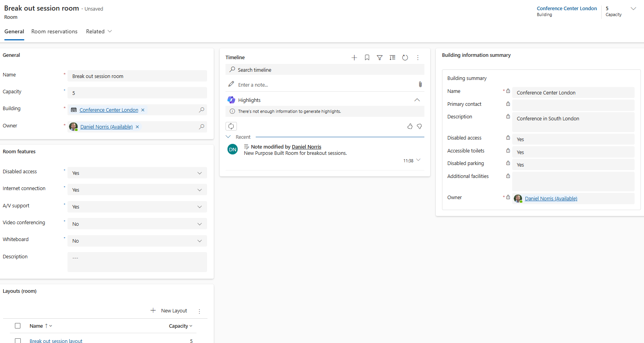The image size is (644, 343).
Task: Check the Break out session layout row
Action: coord(18,341)
